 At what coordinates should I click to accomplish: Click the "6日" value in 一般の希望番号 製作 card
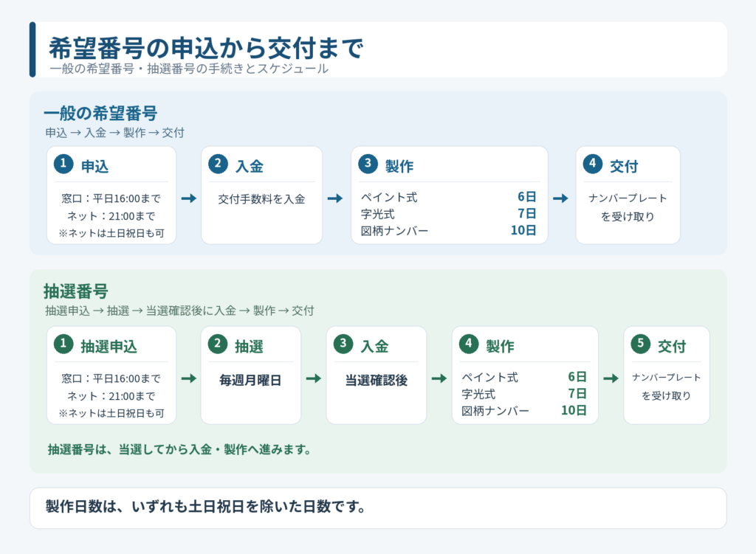[x=527, y=196]
